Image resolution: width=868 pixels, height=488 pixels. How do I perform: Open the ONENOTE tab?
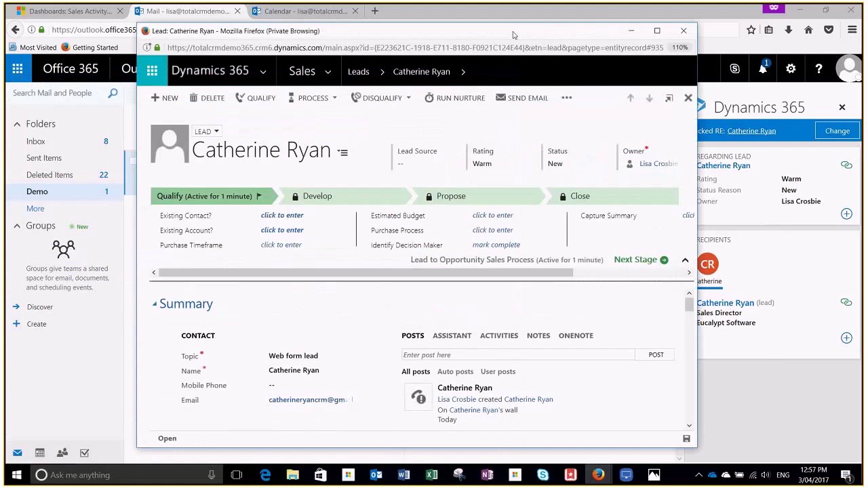coord(575,335)
